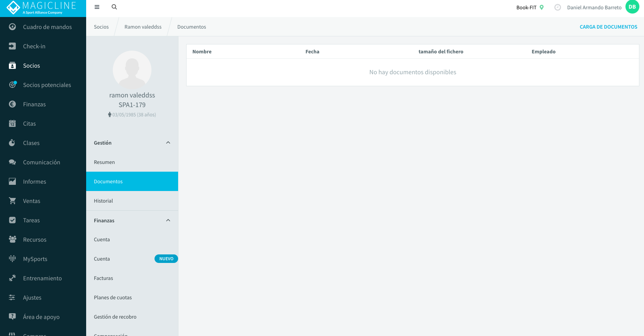
Task: Click the 'No hay documentos disponibles' message
Action: [413, 72]
